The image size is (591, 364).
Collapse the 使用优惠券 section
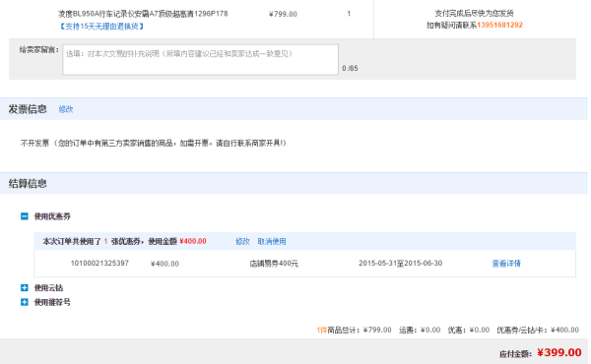(24, 216)
